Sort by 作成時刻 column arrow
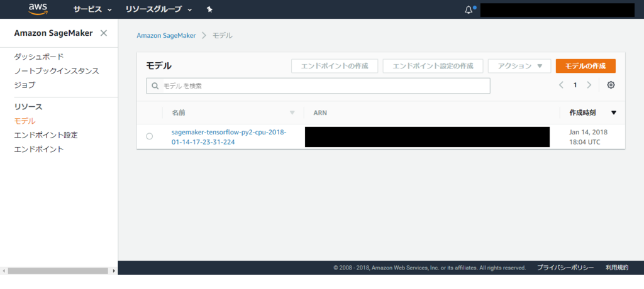Image resolution: width=644 pixels, height=289 pixels. point(614,113)
